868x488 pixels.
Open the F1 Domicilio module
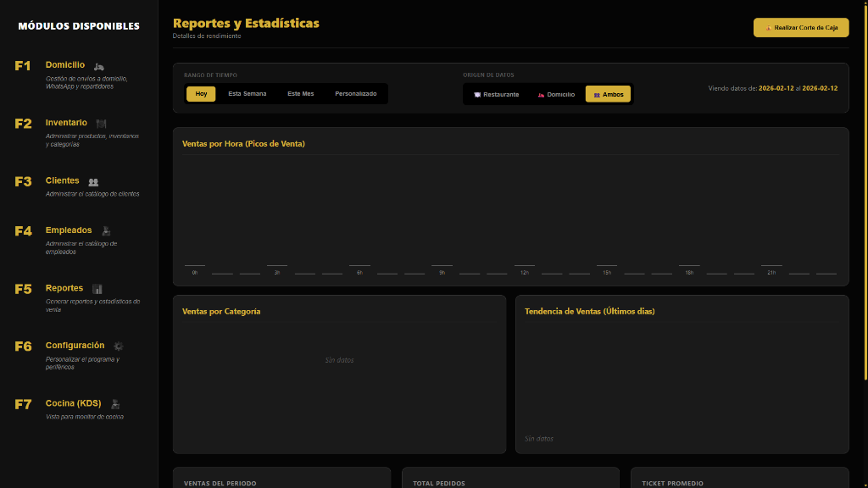(65, 65)
